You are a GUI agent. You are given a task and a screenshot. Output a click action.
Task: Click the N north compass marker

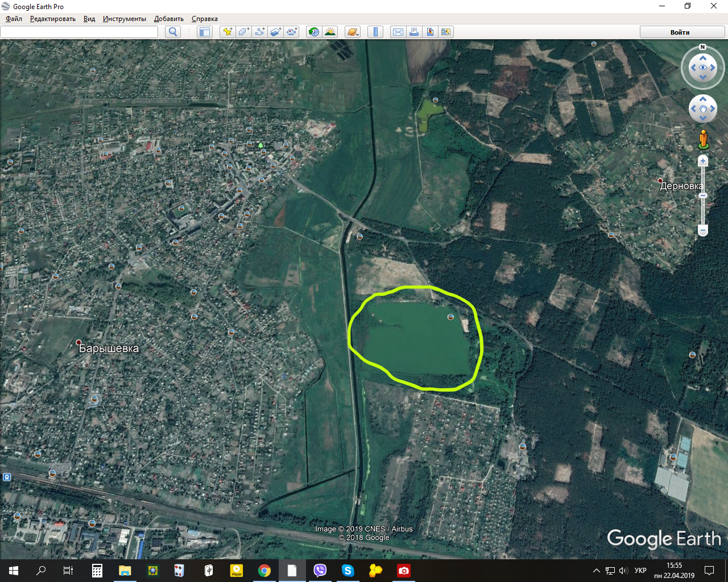click(703, 47)
